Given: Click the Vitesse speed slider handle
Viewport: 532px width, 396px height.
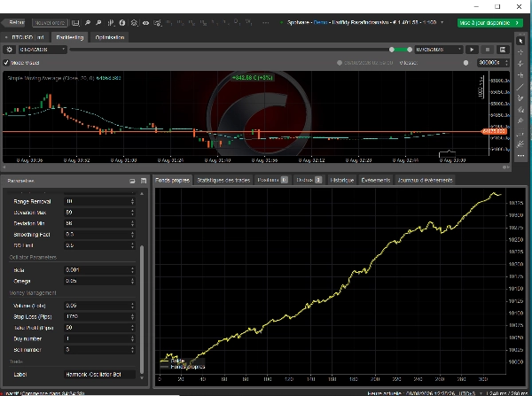Looking at the screenshot, I should pos(465,63).
